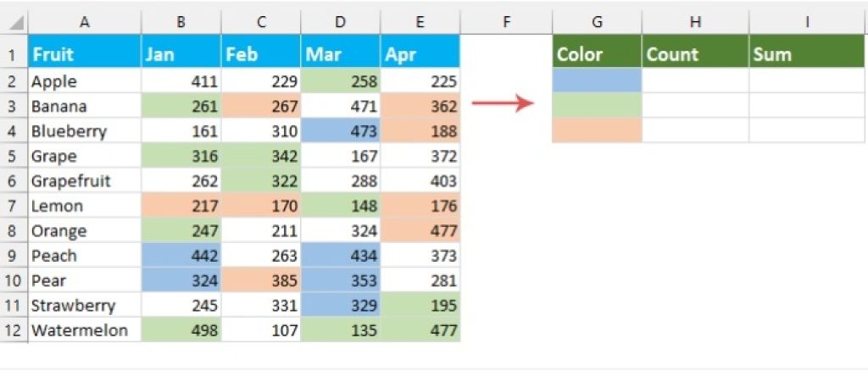Click the blue swatch cell under Color

coord(597,80)
